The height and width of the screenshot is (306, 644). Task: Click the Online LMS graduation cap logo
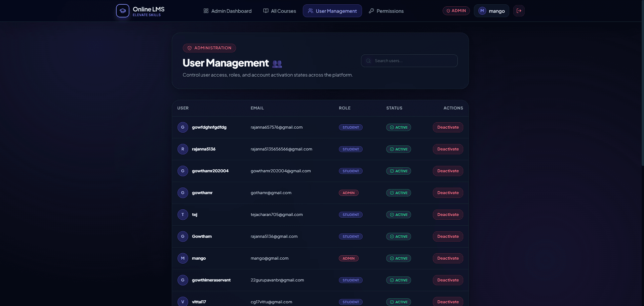[123, 11]
